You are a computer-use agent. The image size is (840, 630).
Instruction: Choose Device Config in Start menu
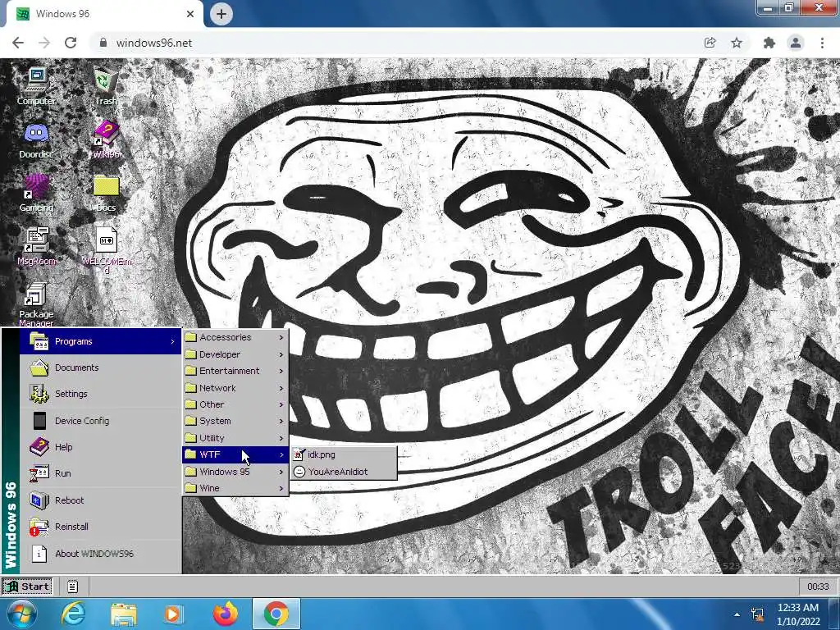(101, 421)
